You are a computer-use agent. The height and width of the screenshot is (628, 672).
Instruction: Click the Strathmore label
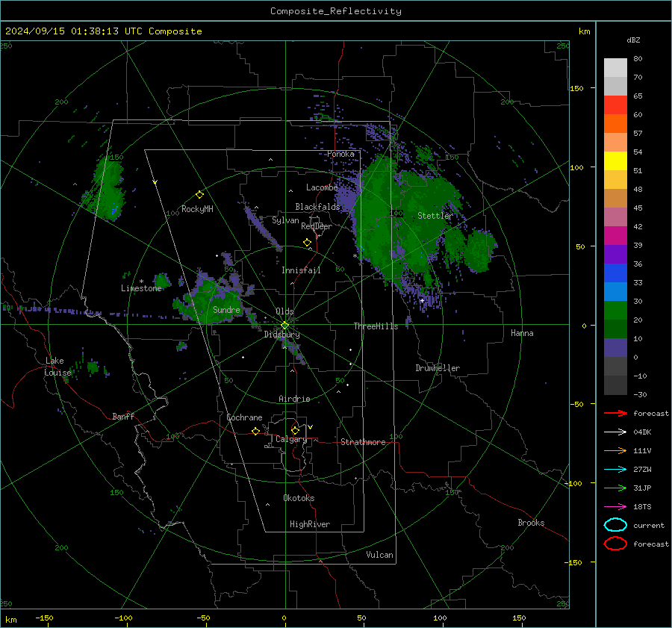click(x=363, y=442)
